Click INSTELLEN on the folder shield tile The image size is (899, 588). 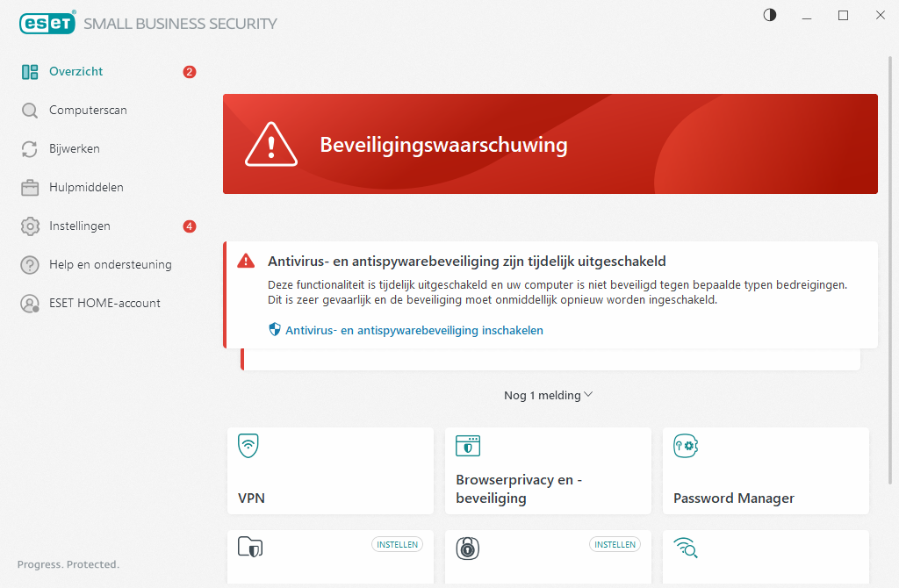click(398, 544)
